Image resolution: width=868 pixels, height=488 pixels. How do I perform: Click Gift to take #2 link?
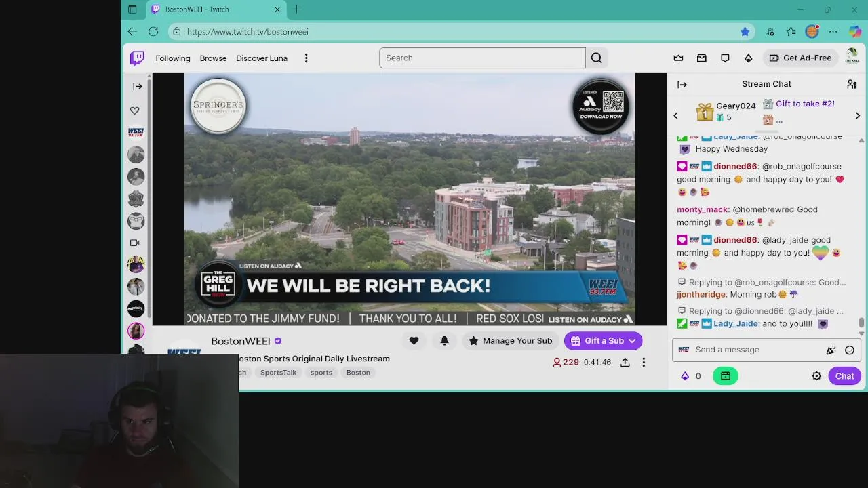(805, 104)
